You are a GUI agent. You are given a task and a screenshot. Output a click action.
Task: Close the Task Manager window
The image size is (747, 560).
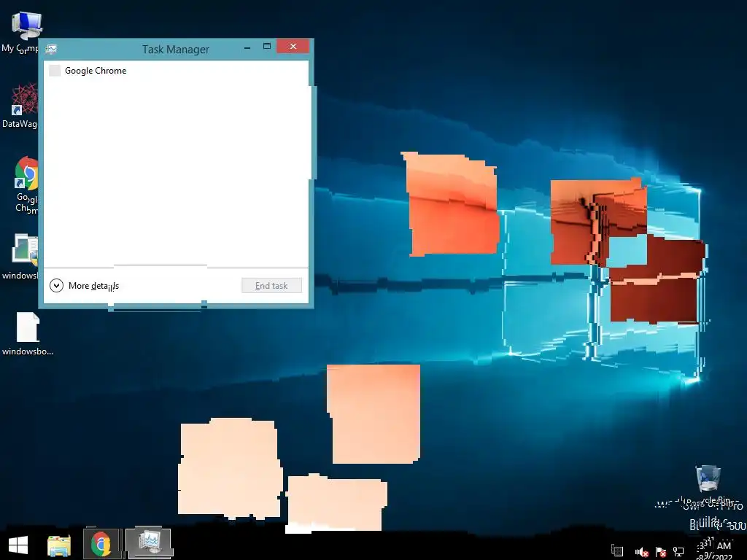point(293,46)
